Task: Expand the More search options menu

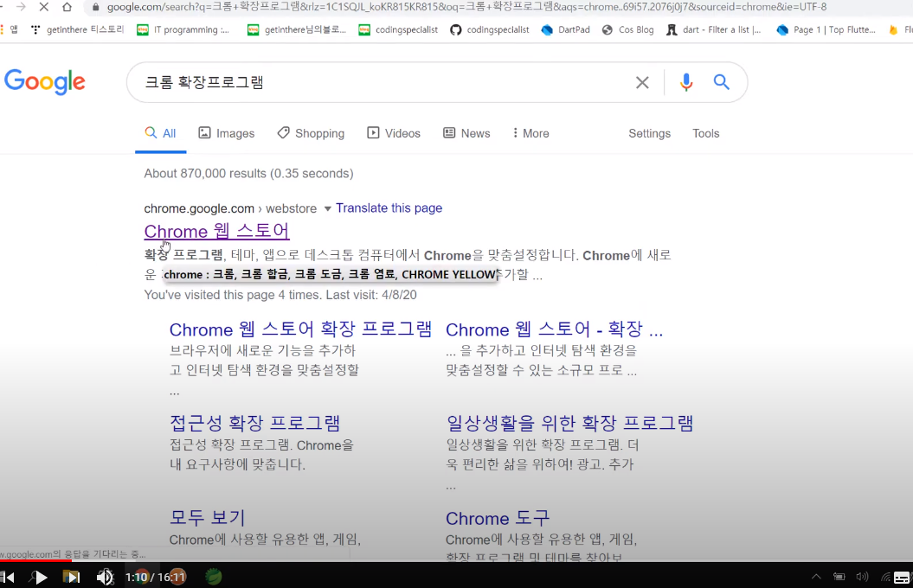Action: 530,133
